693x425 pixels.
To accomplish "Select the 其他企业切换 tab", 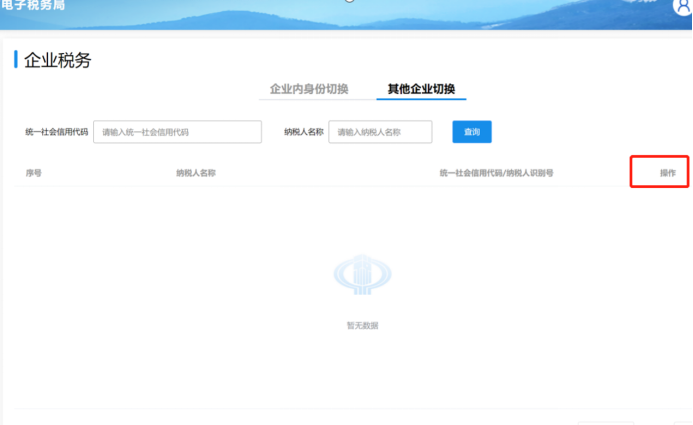I will [421, 89].
